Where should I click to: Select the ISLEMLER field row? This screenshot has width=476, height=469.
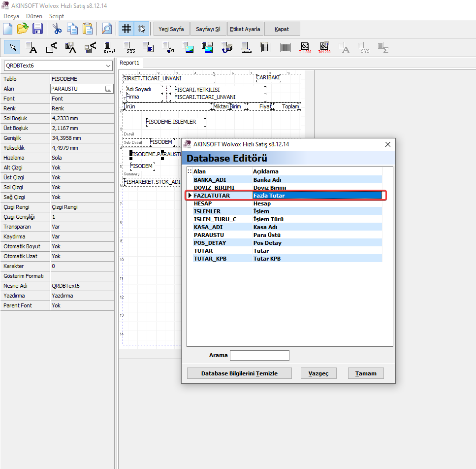pyautogui.click(x=287, y=211)
